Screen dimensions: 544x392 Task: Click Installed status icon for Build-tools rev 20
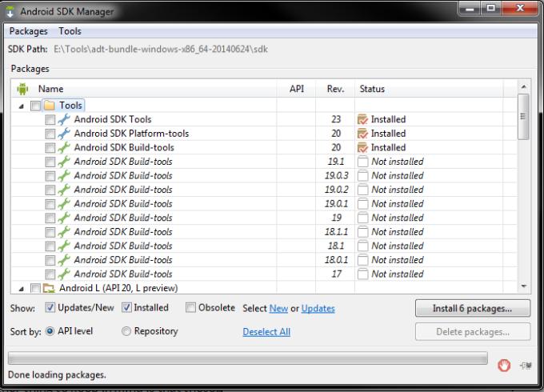tap(362, 147)
